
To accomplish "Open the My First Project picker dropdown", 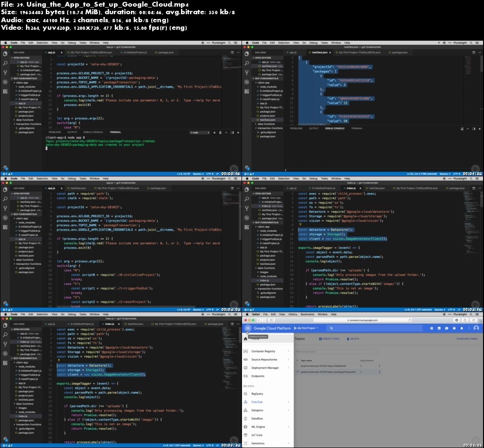I will pyautogui.click(x=306, y=328).
